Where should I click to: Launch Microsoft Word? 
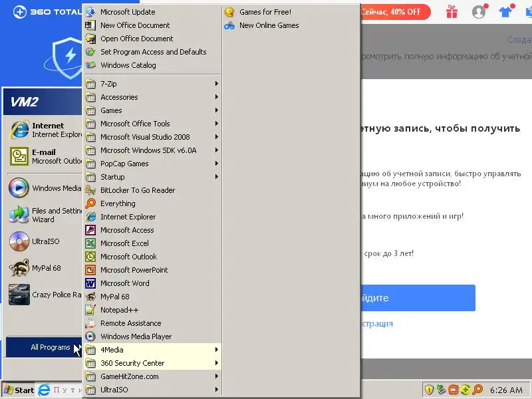click(x=153, y=283)
